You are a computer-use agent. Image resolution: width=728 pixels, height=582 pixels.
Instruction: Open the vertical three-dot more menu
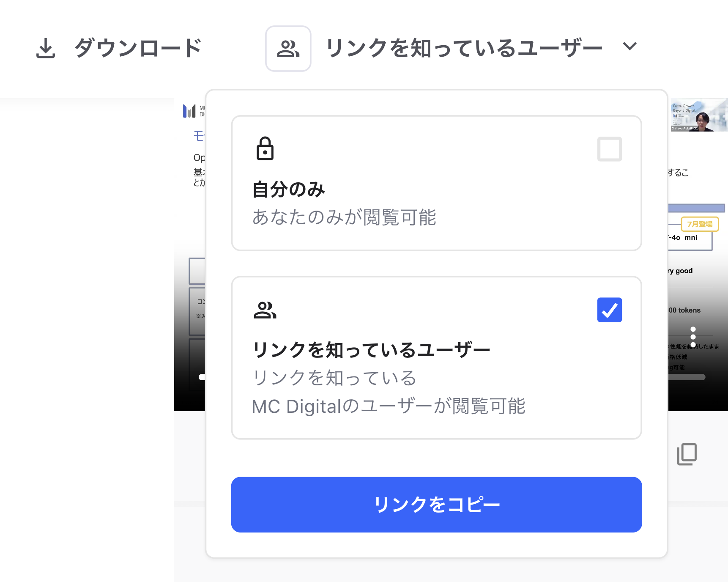693,337
